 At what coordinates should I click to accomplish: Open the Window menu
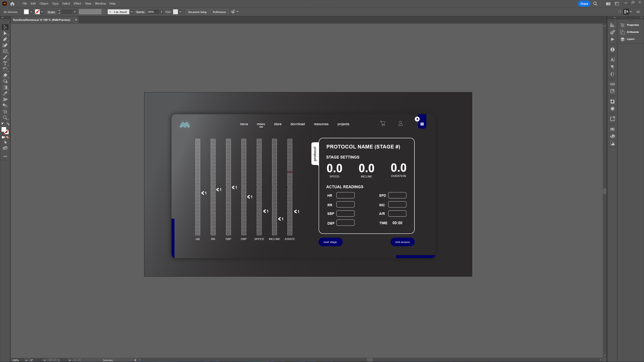[100, 4]
